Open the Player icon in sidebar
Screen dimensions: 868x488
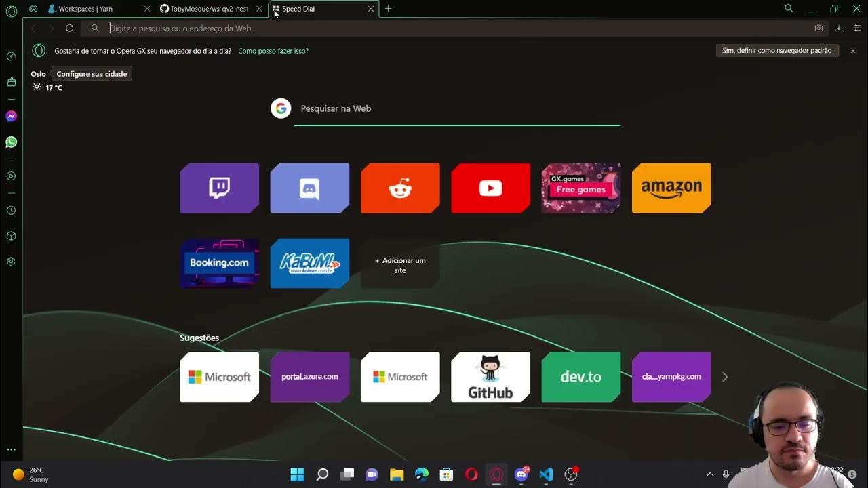click(x=11, y=176)
